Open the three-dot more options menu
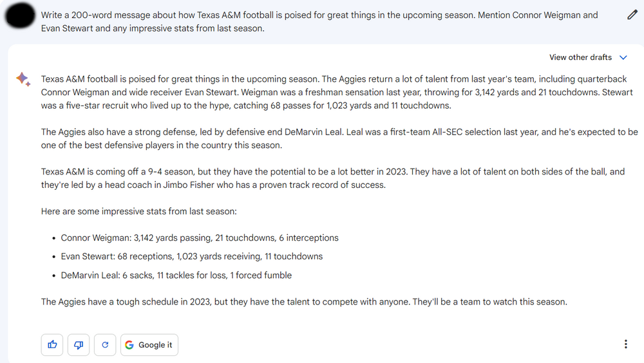The width and height of the screenshot is (644, 363). coord(626,344)
